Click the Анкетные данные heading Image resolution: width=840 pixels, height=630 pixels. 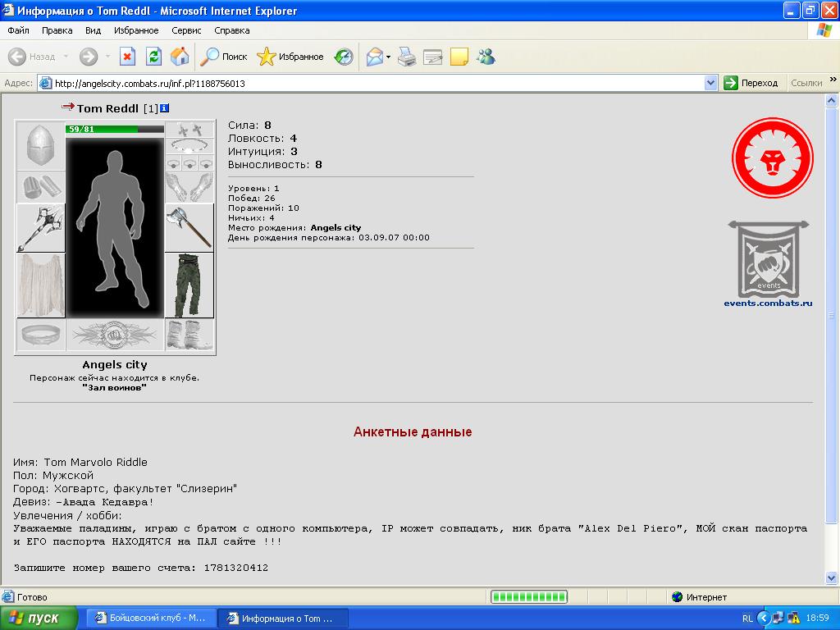click(x=413, y=431)
